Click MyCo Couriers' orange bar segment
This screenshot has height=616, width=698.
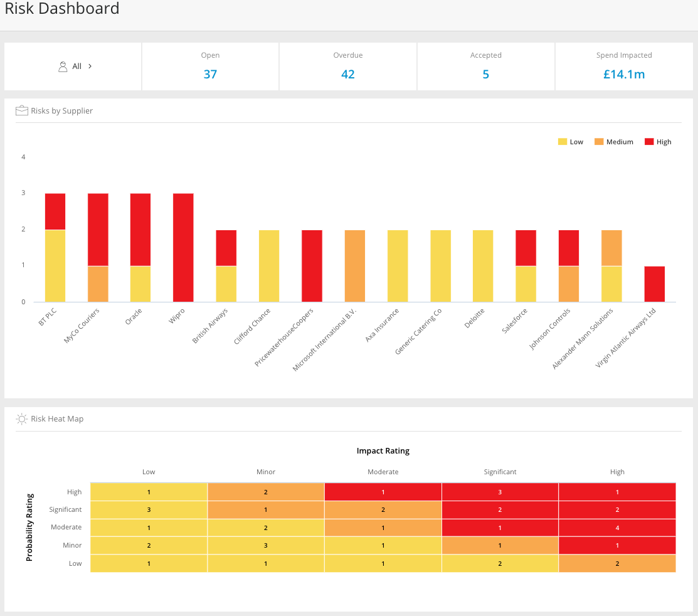[98, 282]
